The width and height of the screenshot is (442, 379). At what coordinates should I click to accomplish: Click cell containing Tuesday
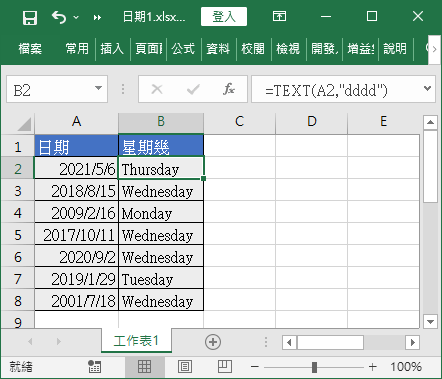(x=161, y=278)
